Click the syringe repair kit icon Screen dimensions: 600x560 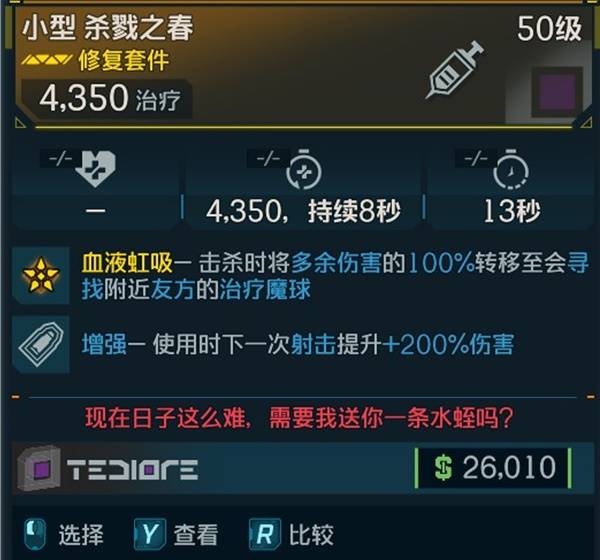(454, 70)
